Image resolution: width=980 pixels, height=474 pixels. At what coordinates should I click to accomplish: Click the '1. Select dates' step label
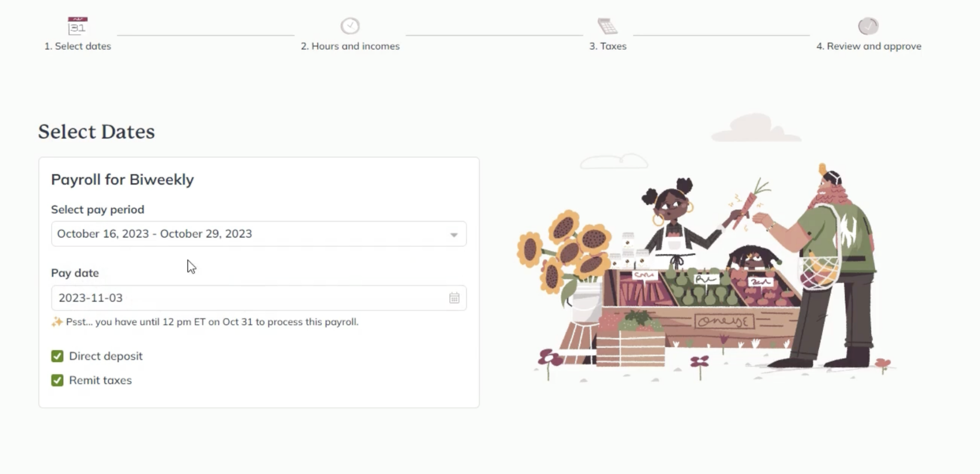[78, 46]
